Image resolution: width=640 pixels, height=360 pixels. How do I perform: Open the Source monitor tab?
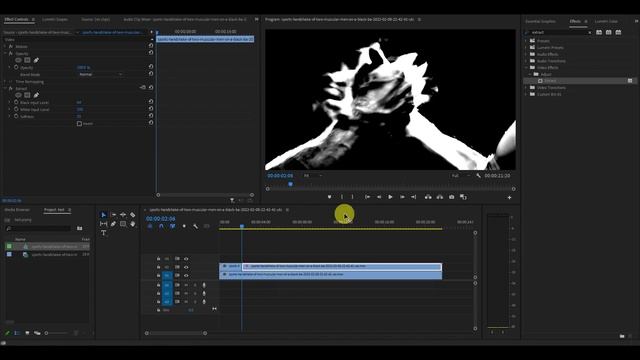(96, 19)
